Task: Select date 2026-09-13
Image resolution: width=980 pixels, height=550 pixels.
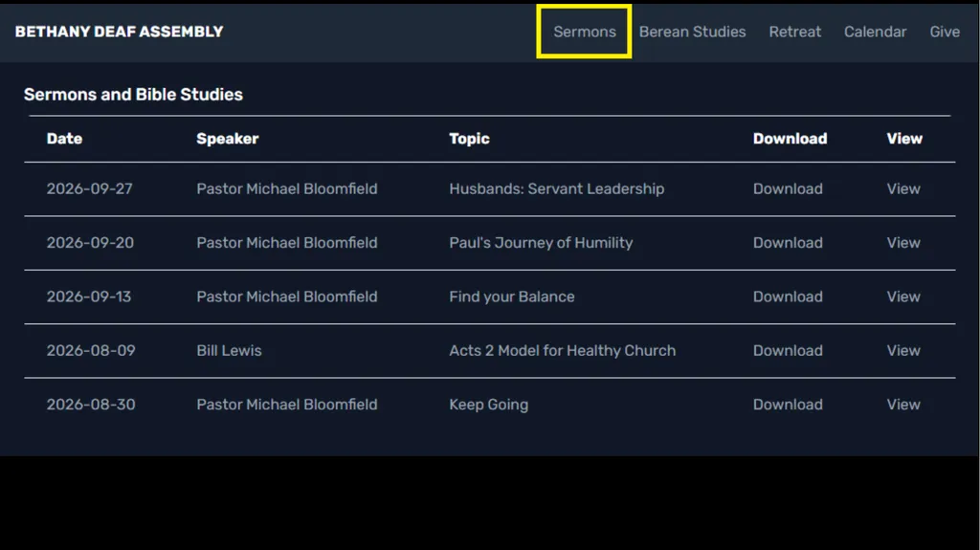Action: point(89,297)
